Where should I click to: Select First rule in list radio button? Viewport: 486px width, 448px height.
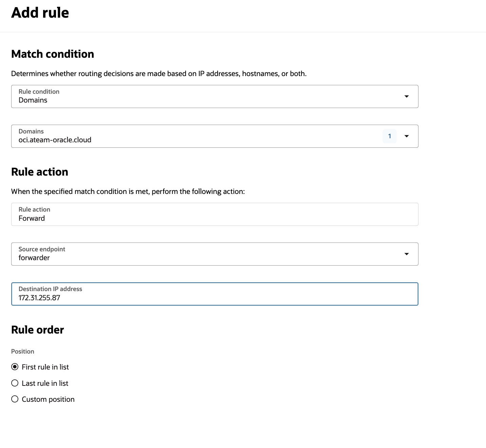coord(15,367)
